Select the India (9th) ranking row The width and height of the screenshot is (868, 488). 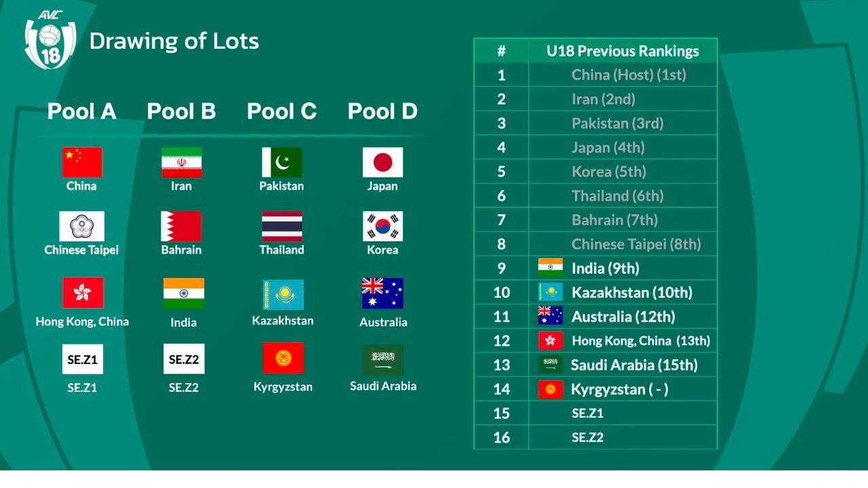coord(595,268)
